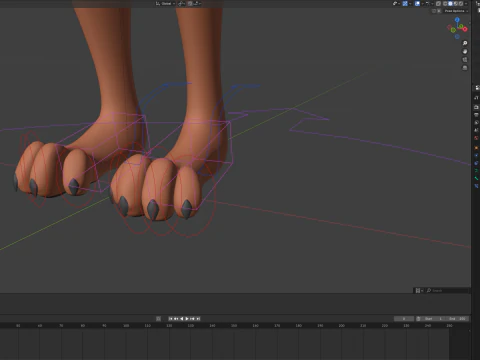
Task: Click frame 100 on timeline ruler
Action: pos(126,325)
